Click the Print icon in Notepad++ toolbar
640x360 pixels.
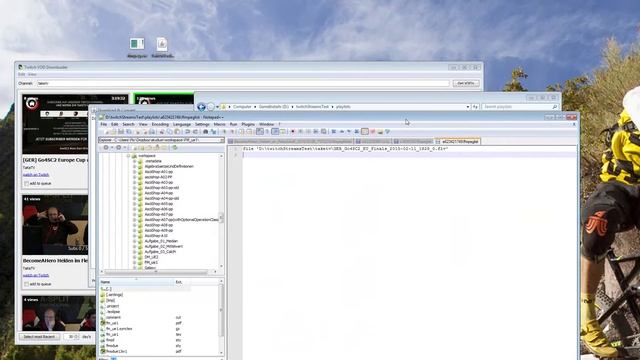coord(152,131)
